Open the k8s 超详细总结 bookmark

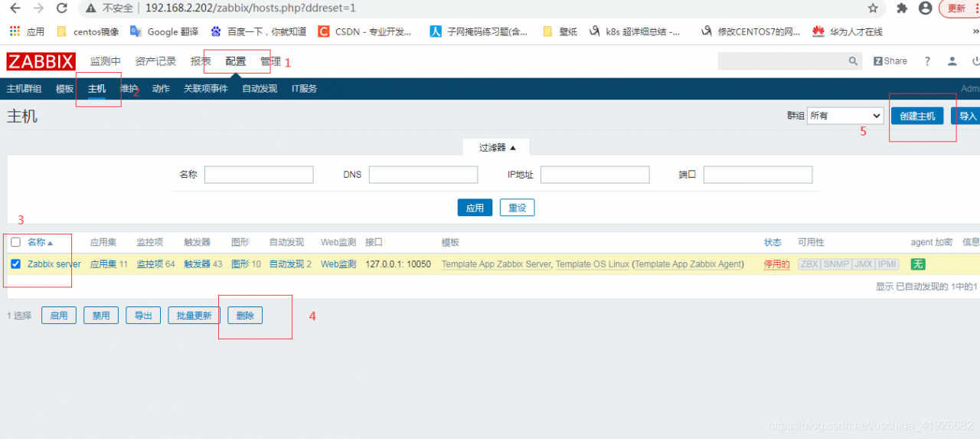[634, 31]
